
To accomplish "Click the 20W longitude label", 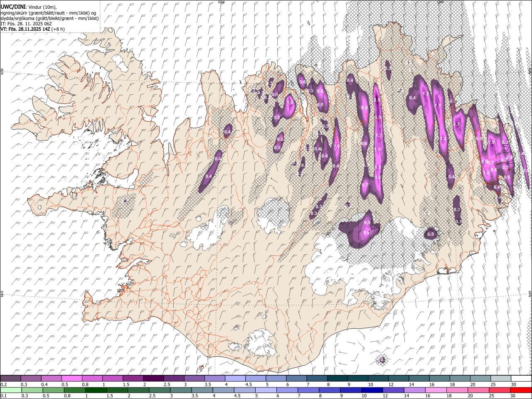I will pyautogui.click(x=221, y=2).
